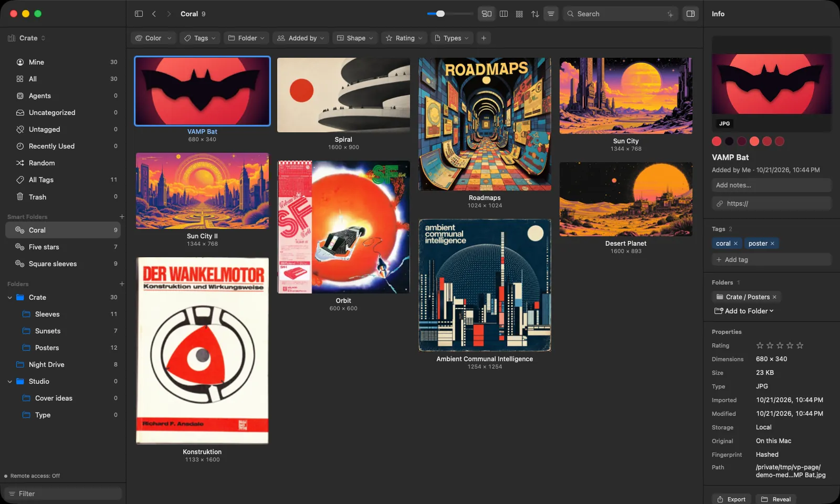Show Mine items in the sidebar
Viewport: 840px width, 504px height.
coord(63,62)
